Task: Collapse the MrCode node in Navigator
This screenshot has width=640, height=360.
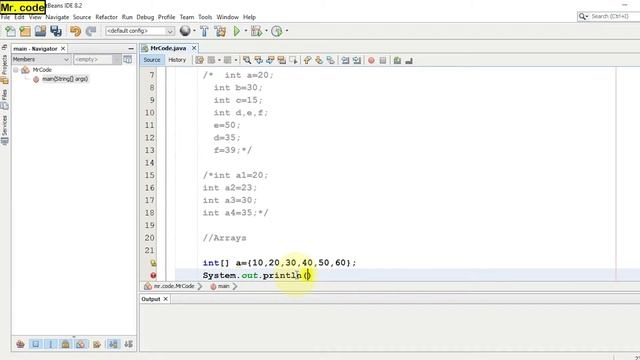Action: pos(16,70)
